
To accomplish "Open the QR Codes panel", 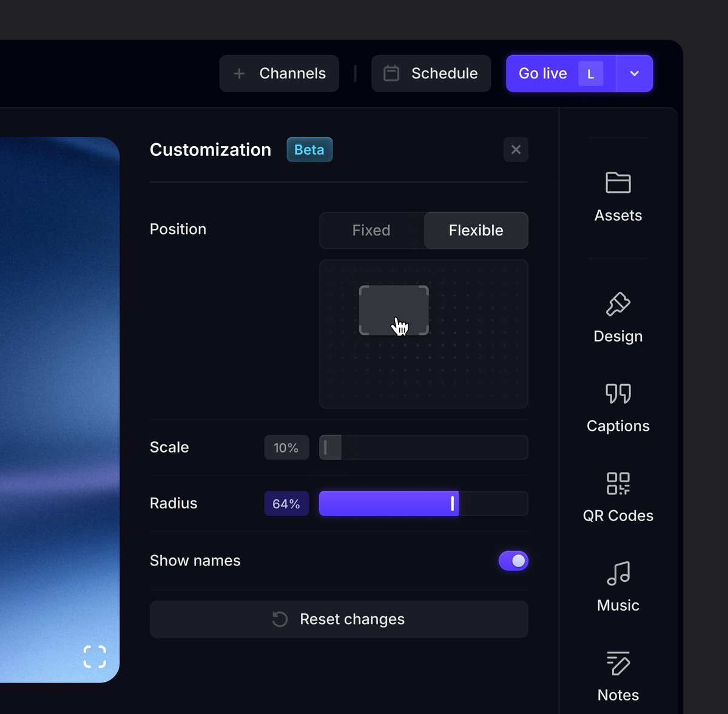I will pos(618,498).
